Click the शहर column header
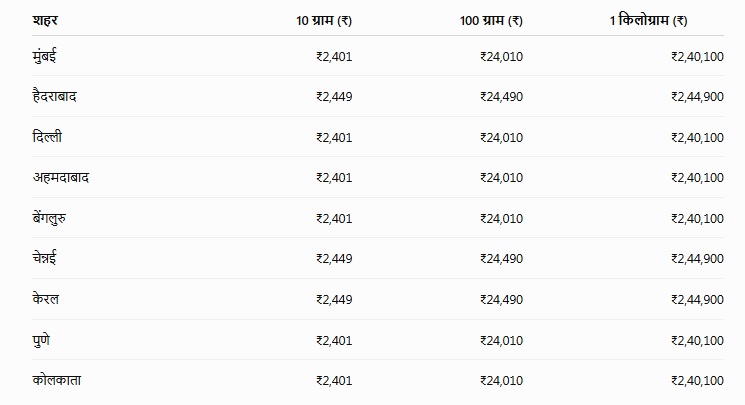Image resolution: width=745 pixels, height=405 pixels. click(x=45, y=20)
